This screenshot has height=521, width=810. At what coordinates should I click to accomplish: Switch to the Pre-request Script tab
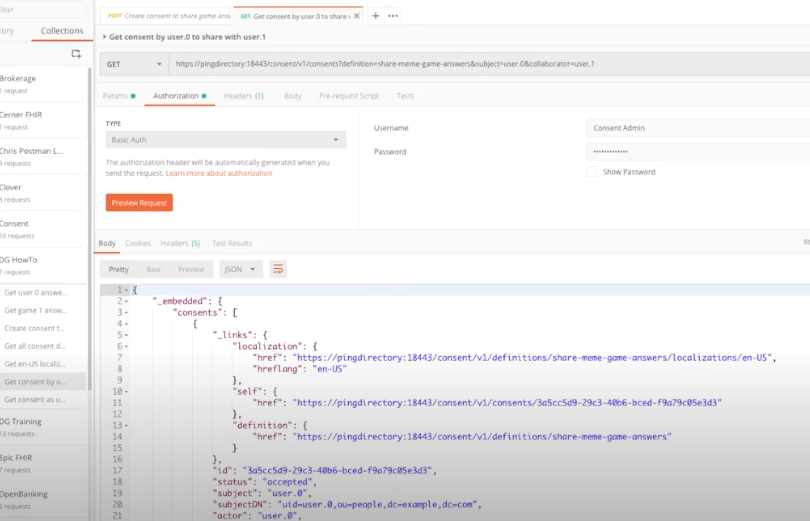click(349, 96)
